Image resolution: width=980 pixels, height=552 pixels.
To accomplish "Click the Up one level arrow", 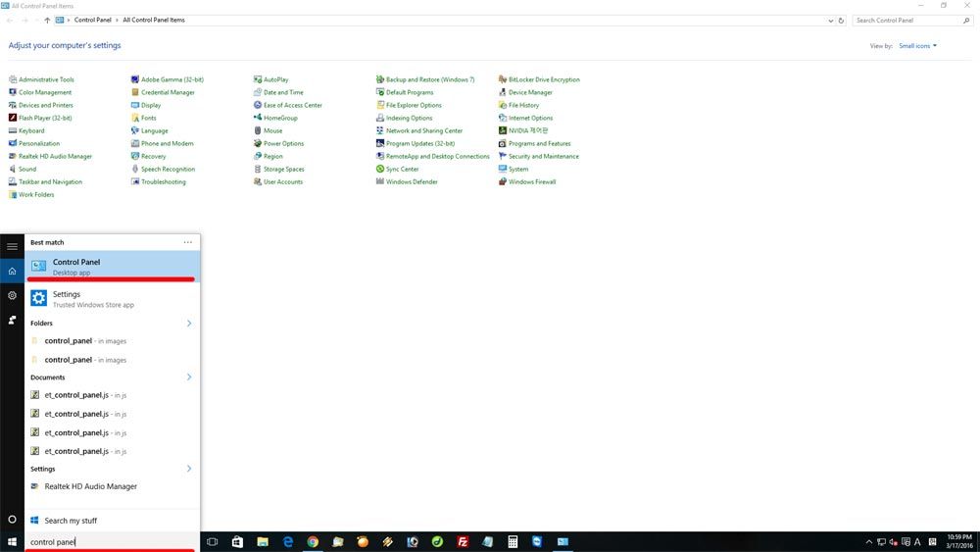I will coord(47,20).
